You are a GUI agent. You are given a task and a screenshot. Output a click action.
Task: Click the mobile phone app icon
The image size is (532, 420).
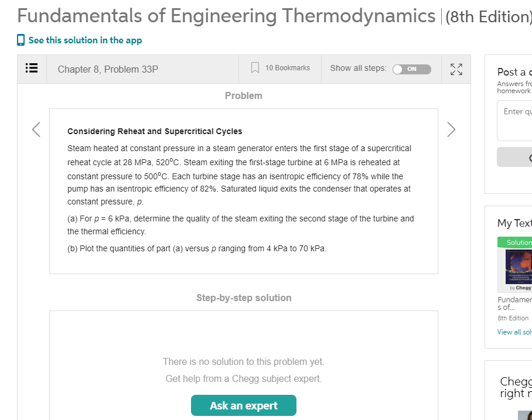[x=20, y=40]
